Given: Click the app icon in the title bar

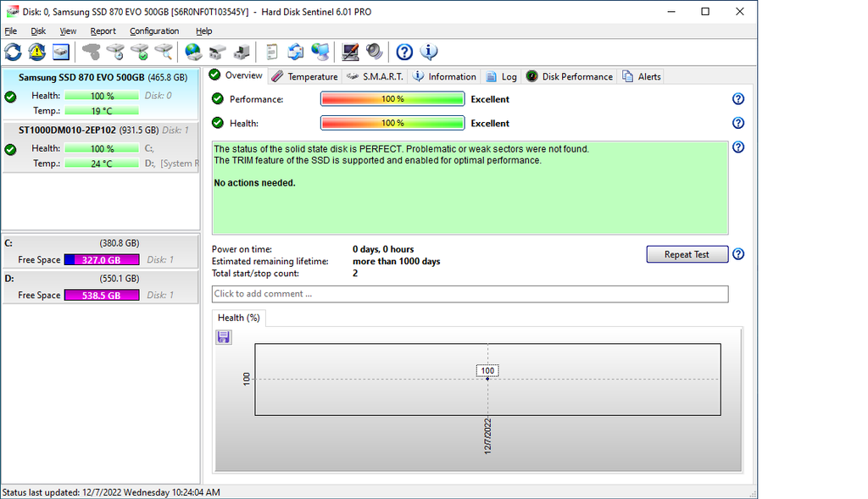Looking at the screenshot, I should click(x=12, y=12).
